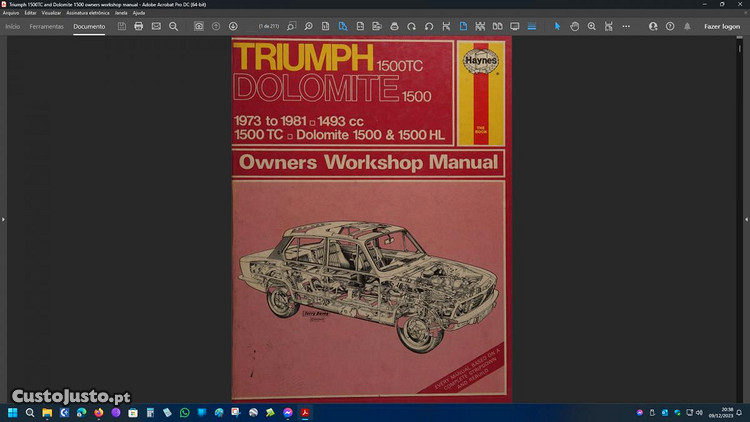Go to the previous page arrow
Viewport: 750px width, 422px height.
[216, 26]
